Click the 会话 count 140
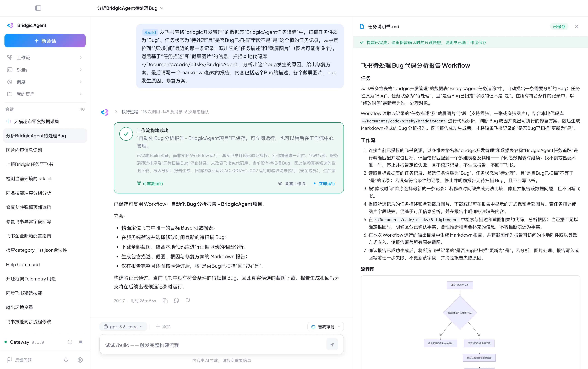 click(x=81, y=109)
